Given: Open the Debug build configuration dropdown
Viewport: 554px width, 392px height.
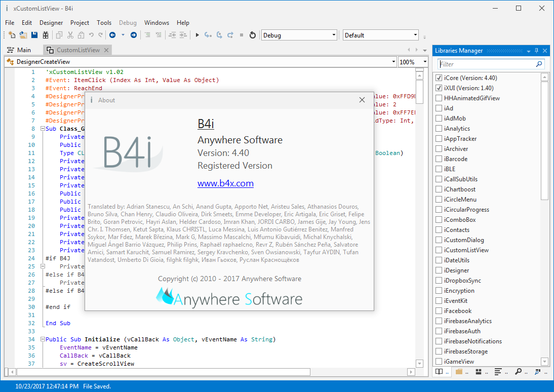Looking at the screenshot, I should [334, 35].
